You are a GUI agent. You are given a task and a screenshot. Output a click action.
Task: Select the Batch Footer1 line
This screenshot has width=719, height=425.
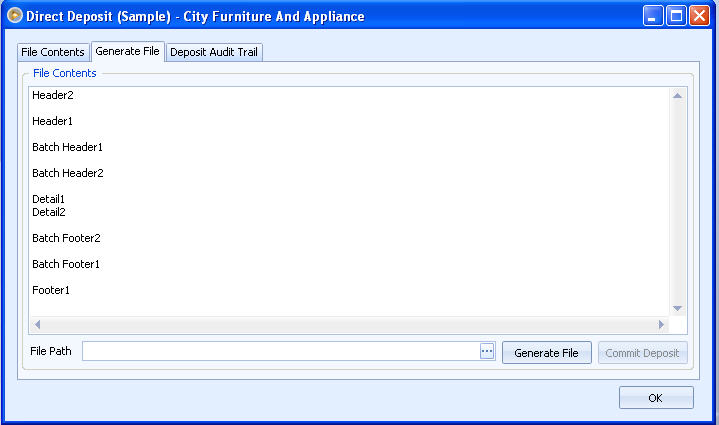pos(66,264)
